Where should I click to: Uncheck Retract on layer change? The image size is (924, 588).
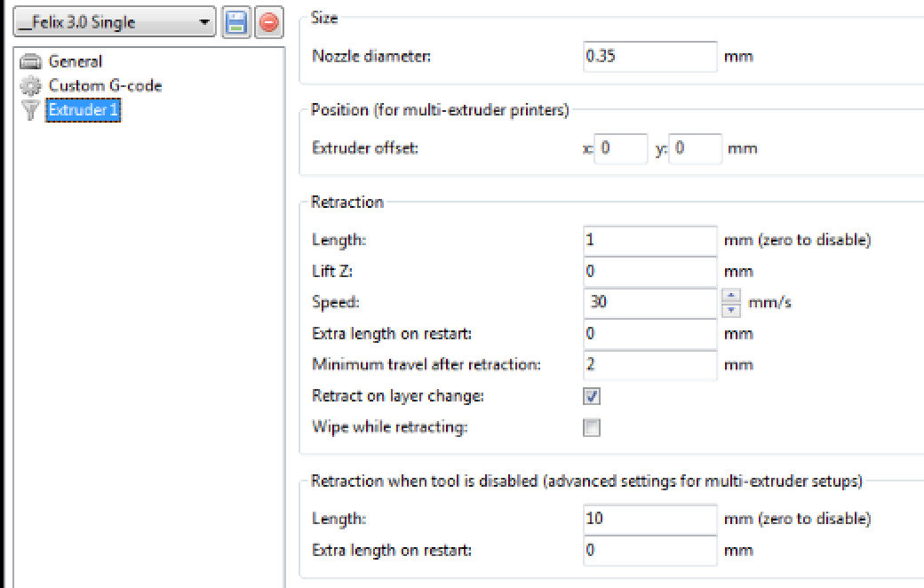point(591,396)
